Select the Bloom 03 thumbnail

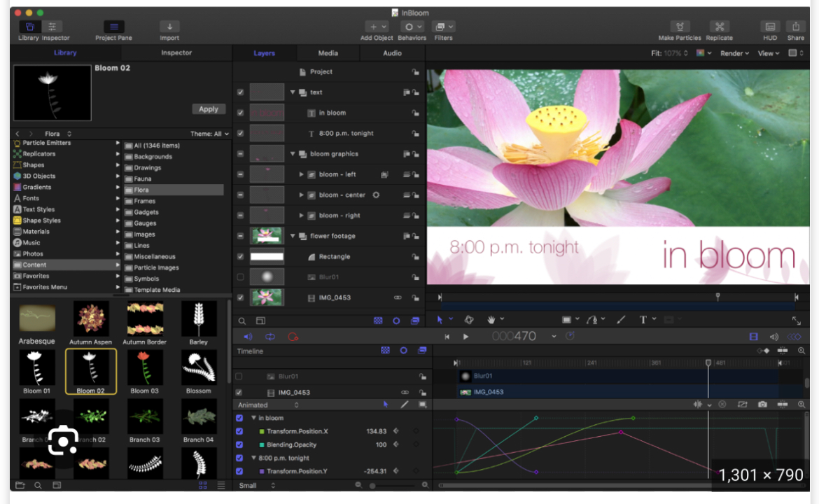144,369
